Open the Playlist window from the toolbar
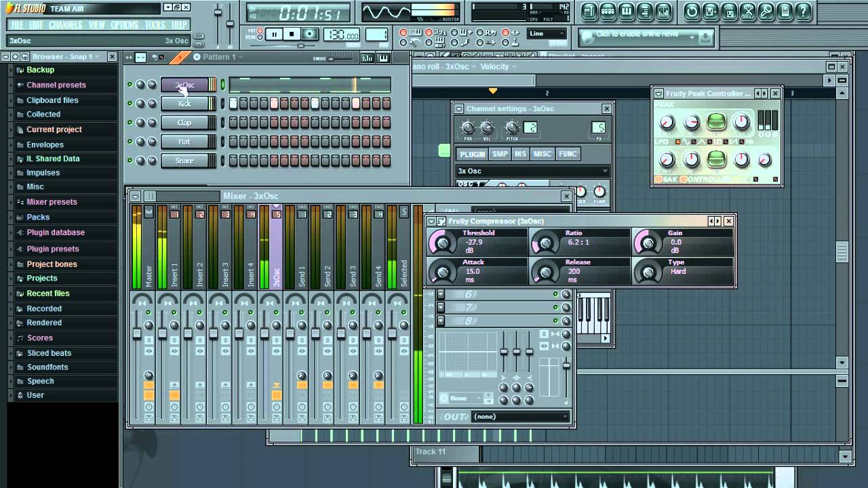The width and height of the screenshot is (868, 488). [589, 11]
